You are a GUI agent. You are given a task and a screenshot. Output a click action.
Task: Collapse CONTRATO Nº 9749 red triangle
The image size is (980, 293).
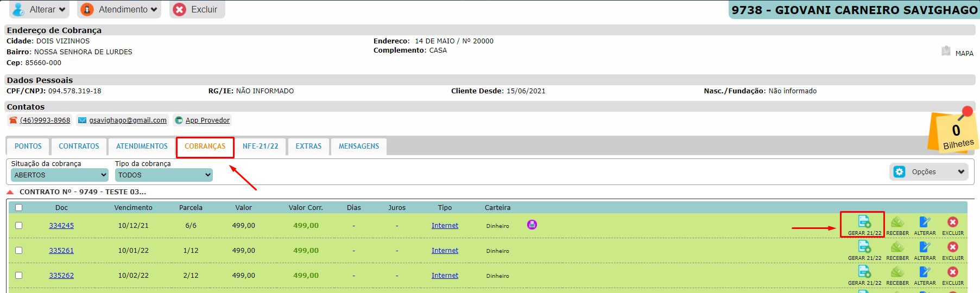10,192
